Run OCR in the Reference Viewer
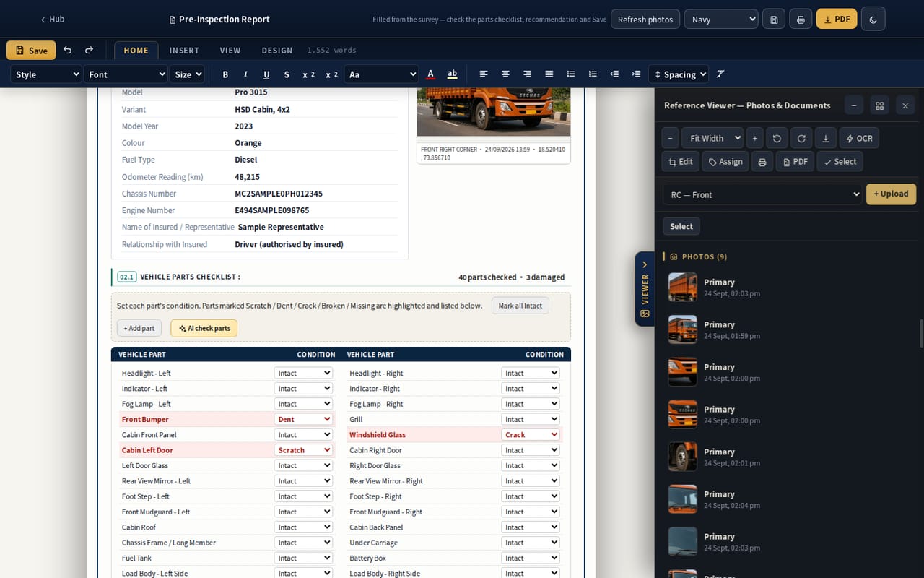This screenshot has width=924, height=578. (859, 138)
